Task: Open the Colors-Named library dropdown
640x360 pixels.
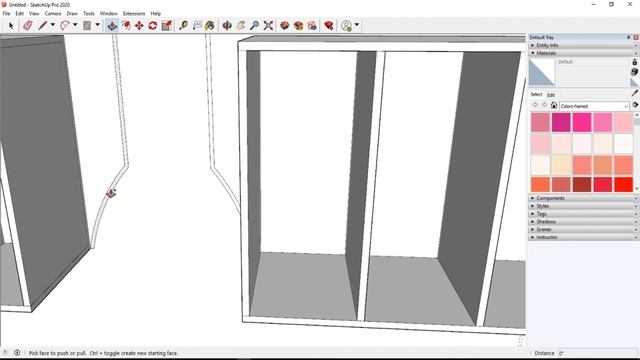Action: point(594,106)
